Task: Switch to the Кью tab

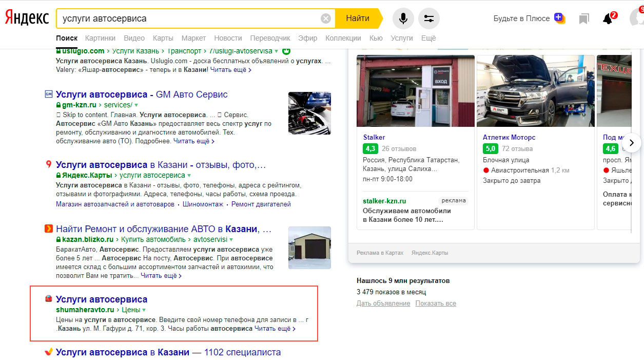Action: (376, 38)
